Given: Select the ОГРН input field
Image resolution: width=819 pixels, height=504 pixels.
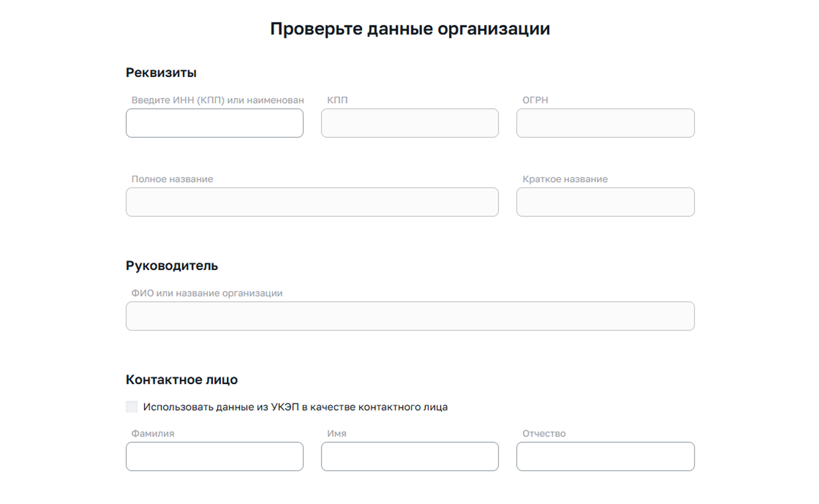Looking at the screenshot, I should 605,123.
